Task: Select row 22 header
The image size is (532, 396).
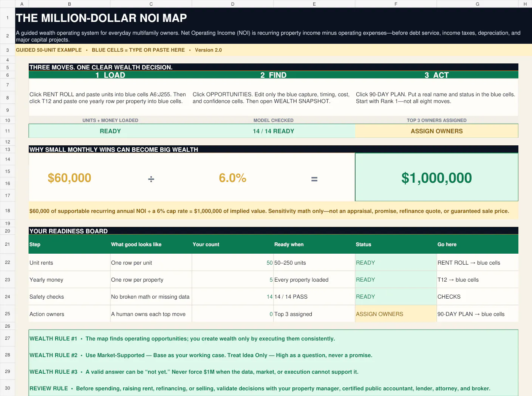Action: click(8, 262)
